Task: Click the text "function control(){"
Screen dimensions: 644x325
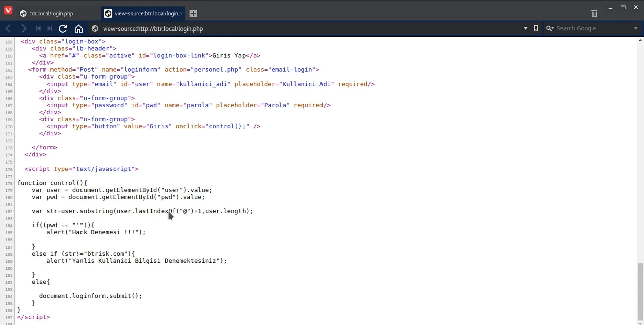Action: 52,183
